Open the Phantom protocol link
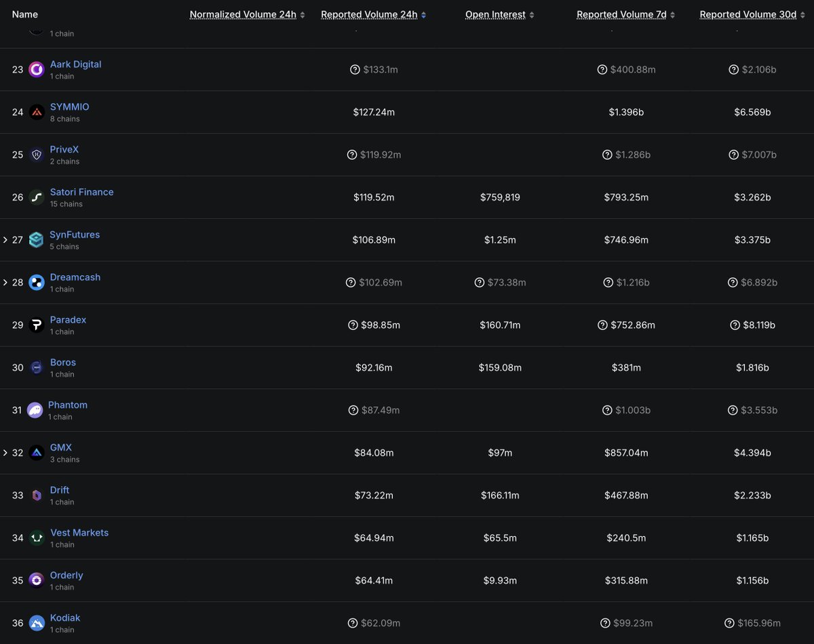This screenshot has width=814, height=644. pos(68,405)
